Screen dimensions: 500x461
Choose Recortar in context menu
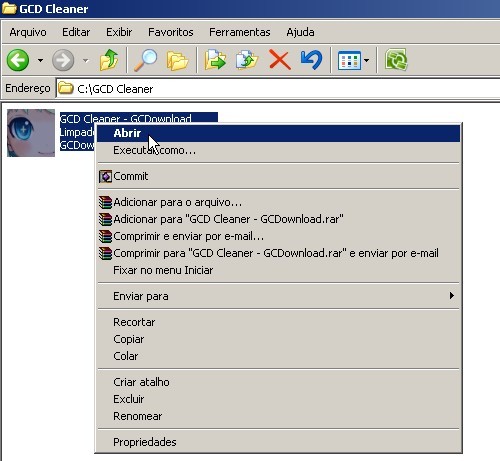[278, 322]
